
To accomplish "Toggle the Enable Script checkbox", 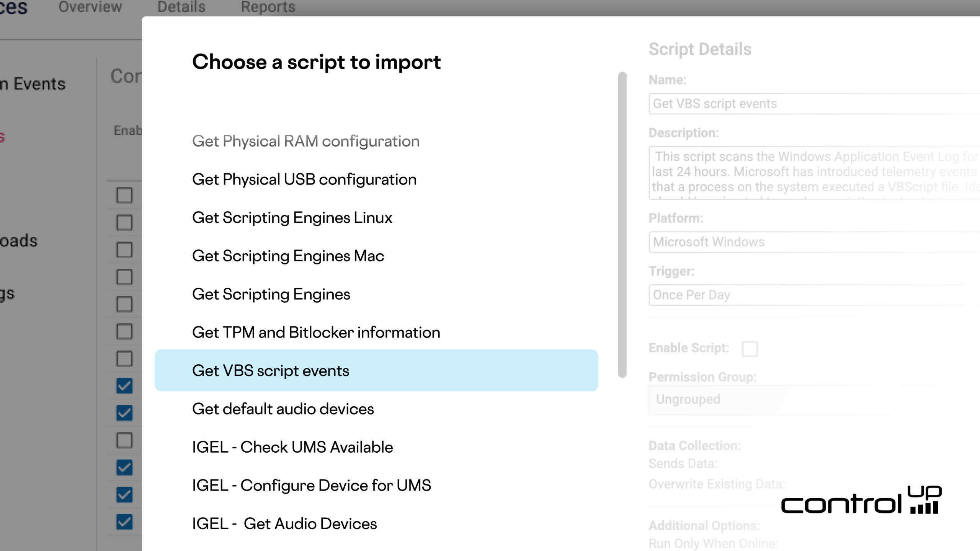I will click(x=750, y=348).
